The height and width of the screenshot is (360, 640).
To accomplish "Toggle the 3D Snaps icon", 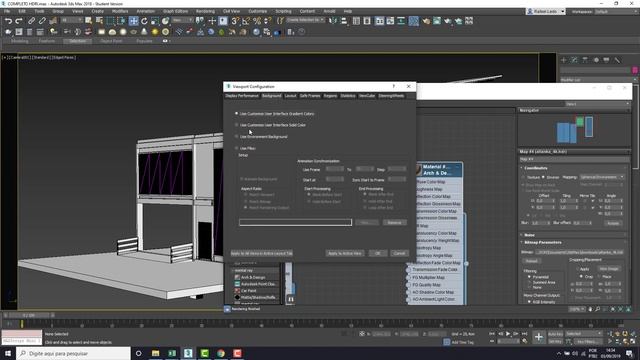I will pyautogui.click(x=236, y=21).
